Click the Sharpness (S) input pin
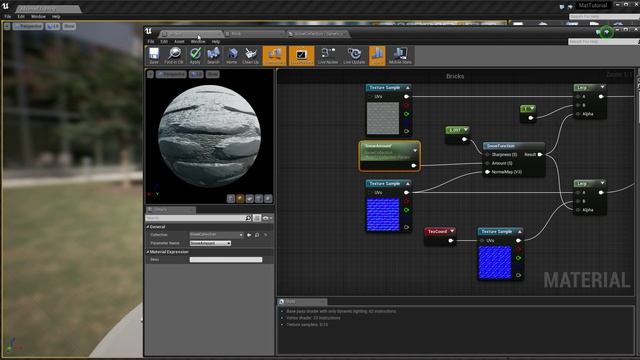This screenshot has height=360, width=640. click(x=487, y=155)
